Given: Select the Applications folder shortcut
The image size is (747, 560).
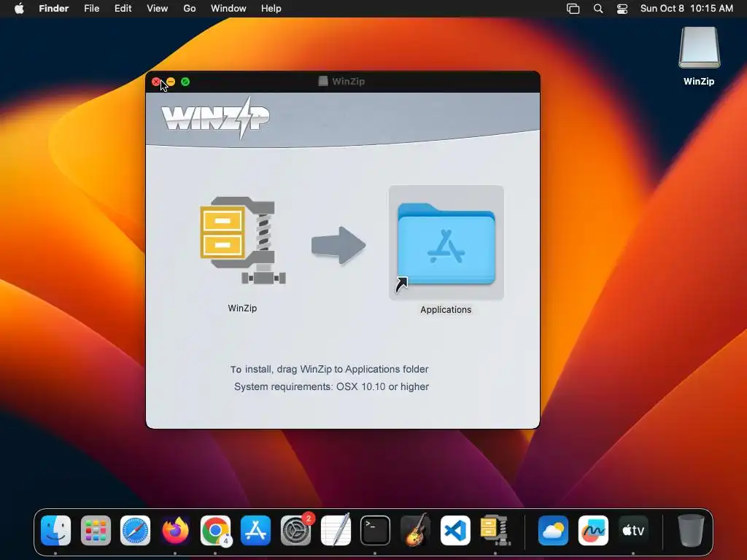Looking at the screenshot, I should click(x=446, y=243).
